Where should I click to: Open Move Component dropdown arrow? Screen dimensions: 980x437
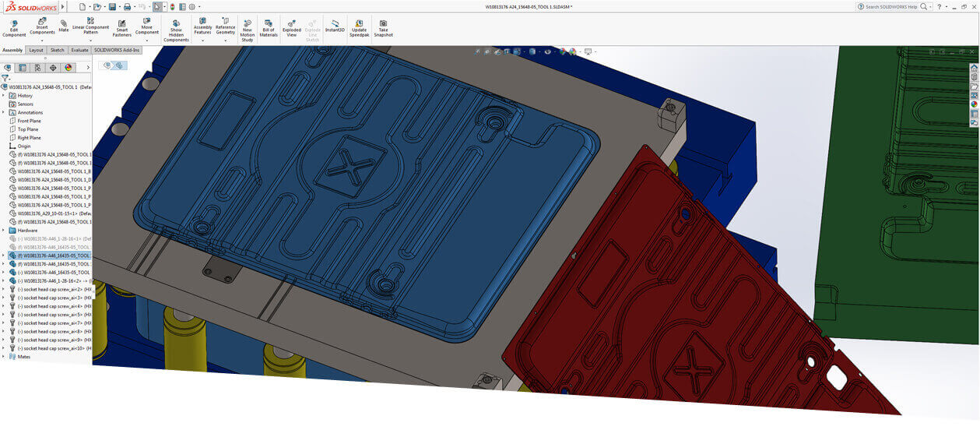pos(146,41)
